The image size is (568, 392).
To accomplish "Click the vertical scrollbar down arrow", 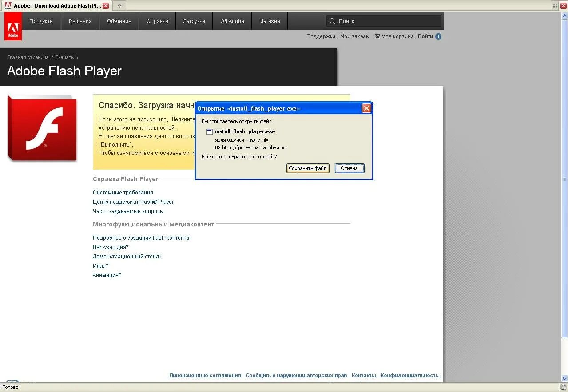I will (565, 379).
